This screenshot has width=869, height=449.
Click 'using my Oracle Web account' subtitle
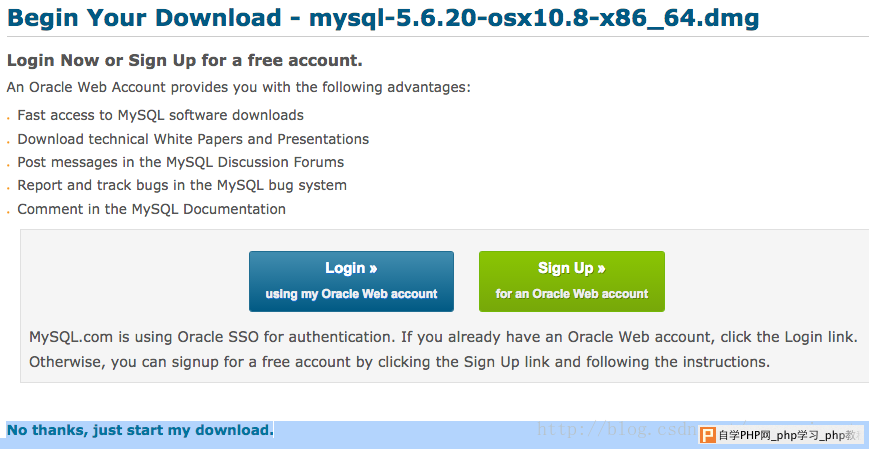click(x=351, y=294)
